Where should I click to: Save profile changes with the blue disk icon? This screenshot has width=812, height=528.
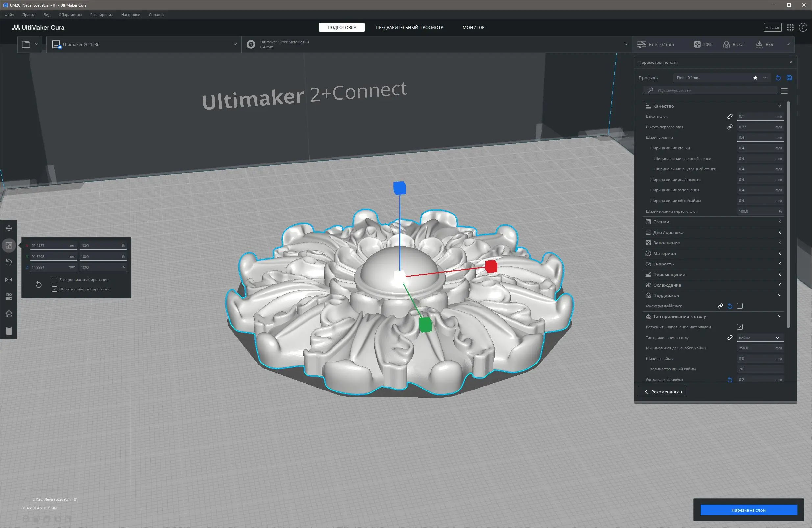click(789, 78)
